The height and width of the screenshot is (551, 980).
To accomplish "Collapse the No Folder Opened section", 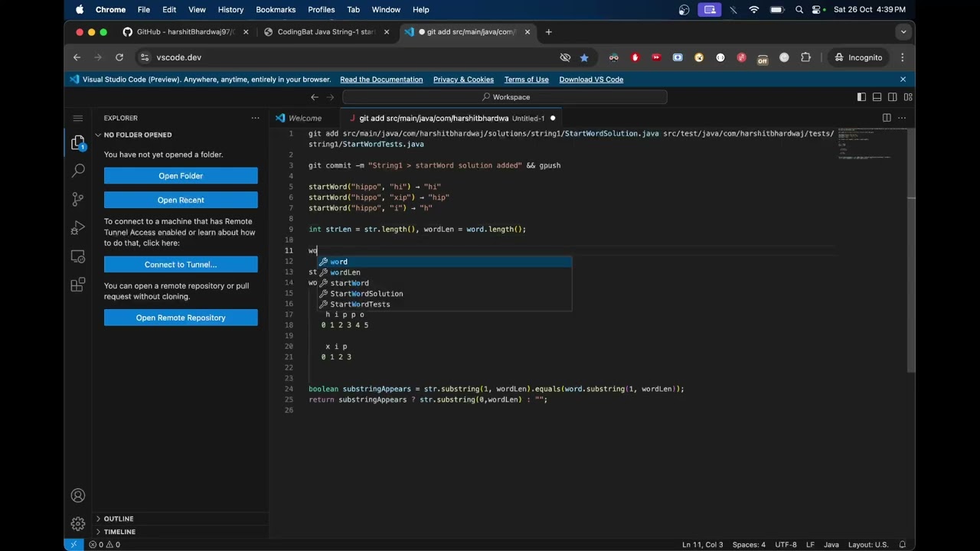I will pyautogui.click(x=137, y=135).
